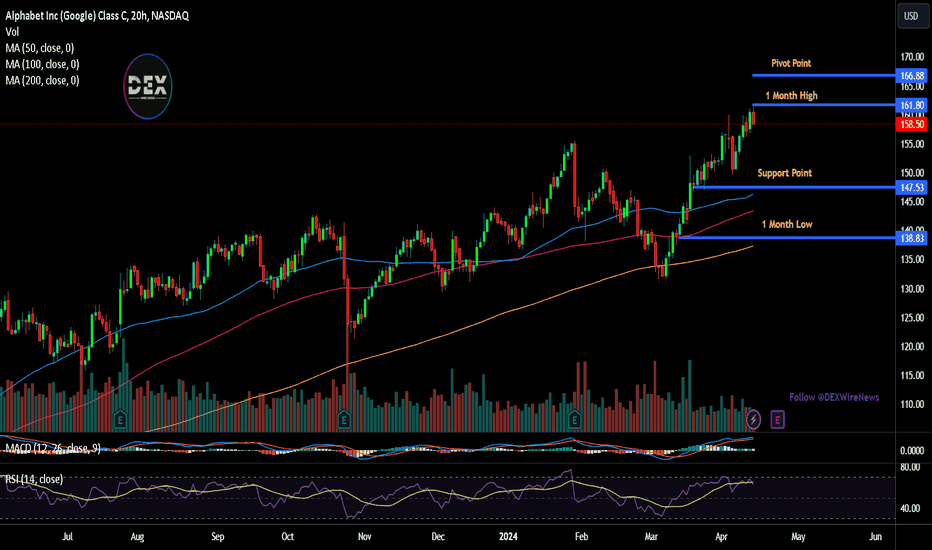Select the MA (50, close, 0) indicator
Image resolution: width=932 pixels, height=550 pixels.
40,48
